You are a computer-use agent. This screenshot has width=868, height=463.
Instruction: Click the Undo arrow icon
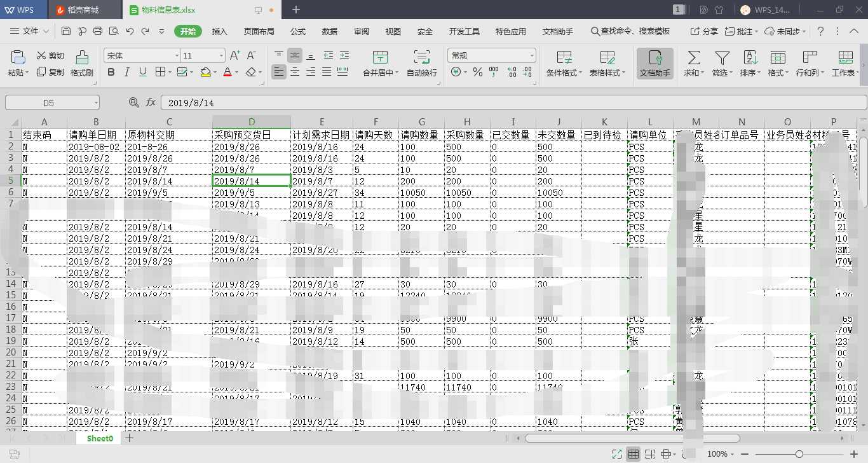pyautogui.click(x=130, y=31)
